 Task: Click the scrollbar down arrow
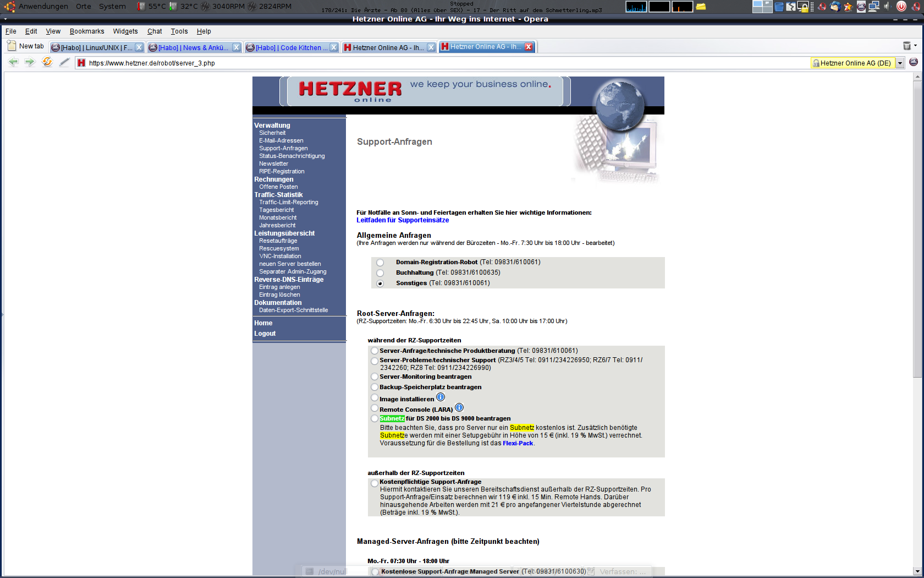(917, 571)
